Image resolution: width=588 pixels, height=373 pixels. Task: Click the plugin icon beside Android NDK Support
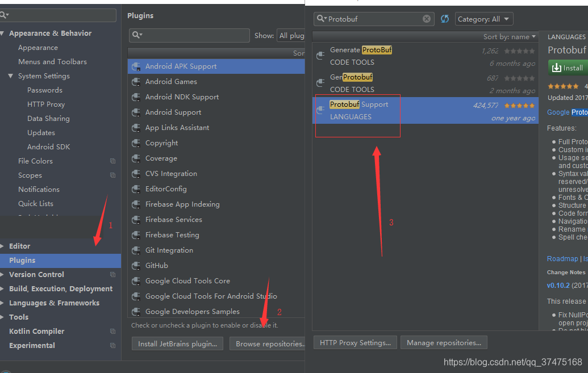(x=136, y=97)
